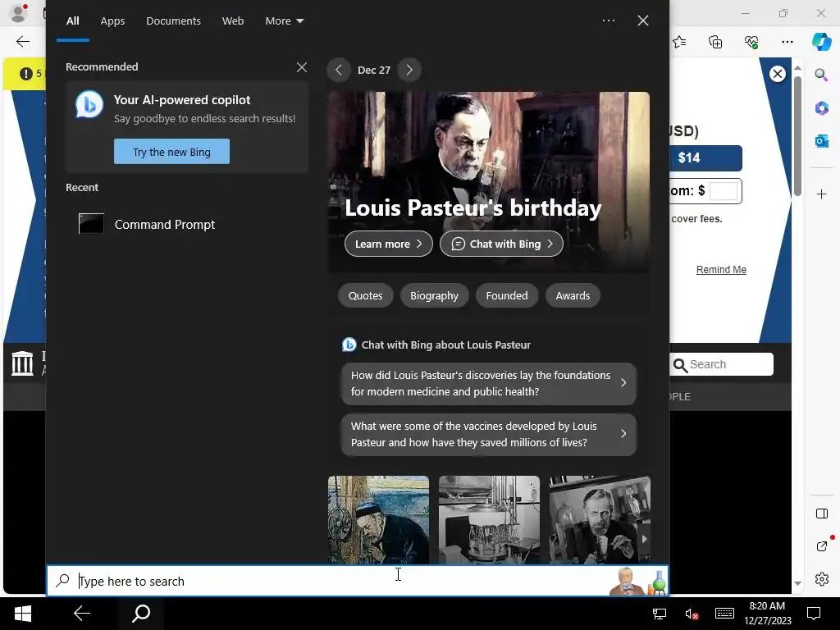840x630 pixels.
Task: Click the taskbar back arrow
Action: coord(82,614)
